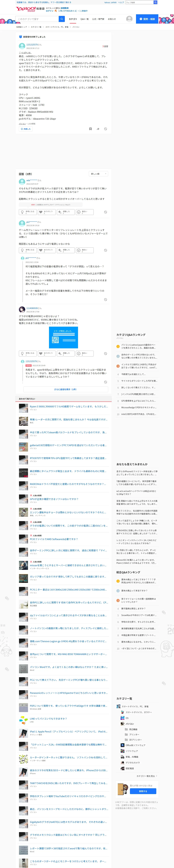Toggle 感動した reaction on ada's answer
Viewport: 174px width, 868px height.
[66, 212]
